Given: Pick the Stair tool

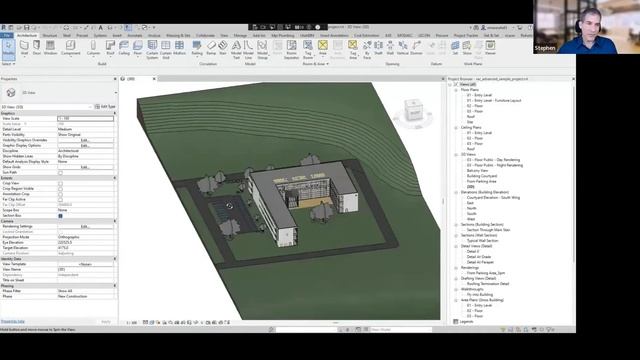Looking at the screenshot, I should click(x=223, y=48).
